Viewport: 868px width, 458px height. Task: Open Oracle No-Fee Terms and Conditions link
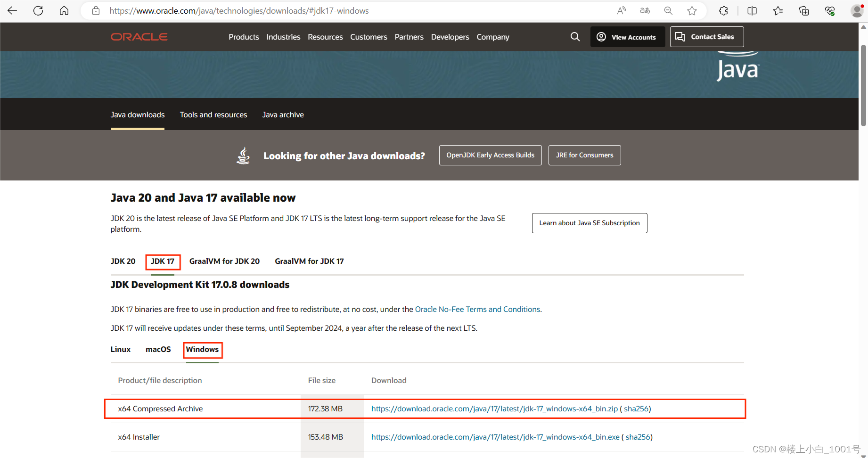(x=477, y=309)
